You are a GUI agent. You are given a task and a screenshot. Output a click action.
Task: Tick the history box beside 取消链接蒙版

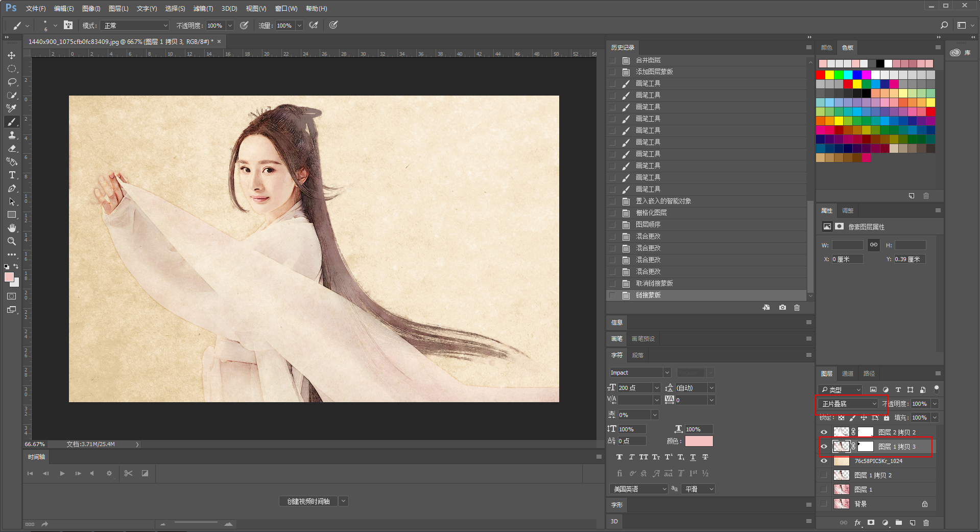612,283
